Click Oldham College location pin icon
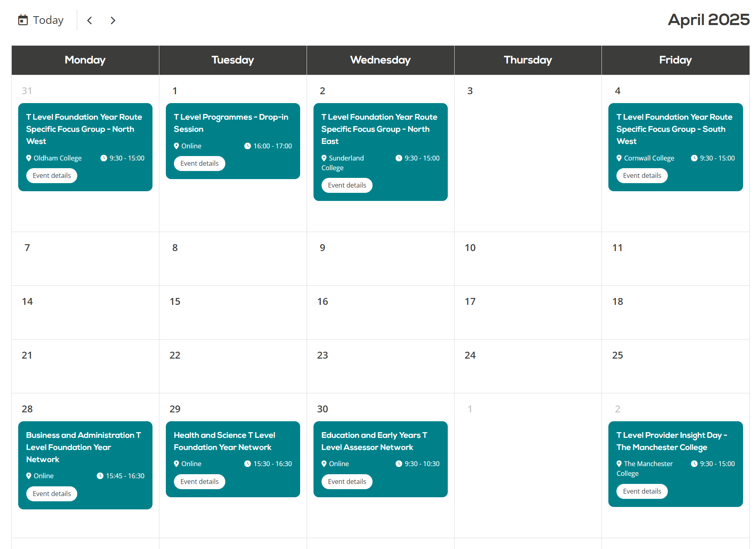 [29, 158]
